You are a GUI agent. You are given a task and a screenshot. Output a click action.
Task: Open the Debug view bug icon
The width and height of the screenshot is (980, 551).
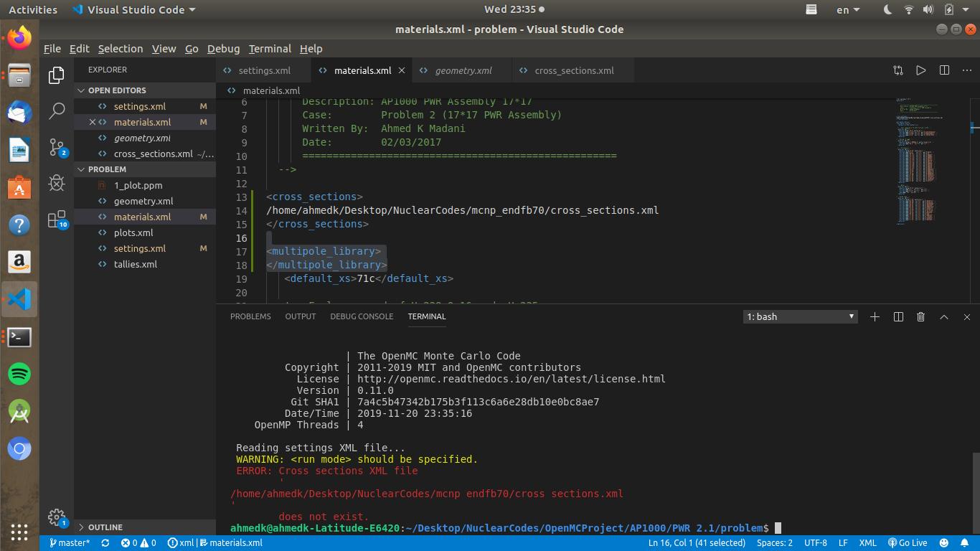pyautogui.click(x=57, y=184)
